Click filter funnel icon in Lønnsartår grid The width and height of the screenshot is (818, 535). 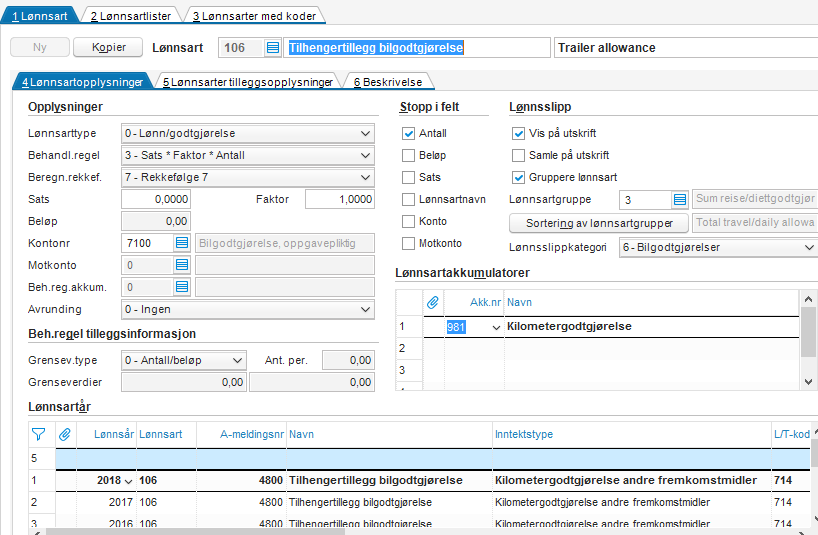[38, 434]
